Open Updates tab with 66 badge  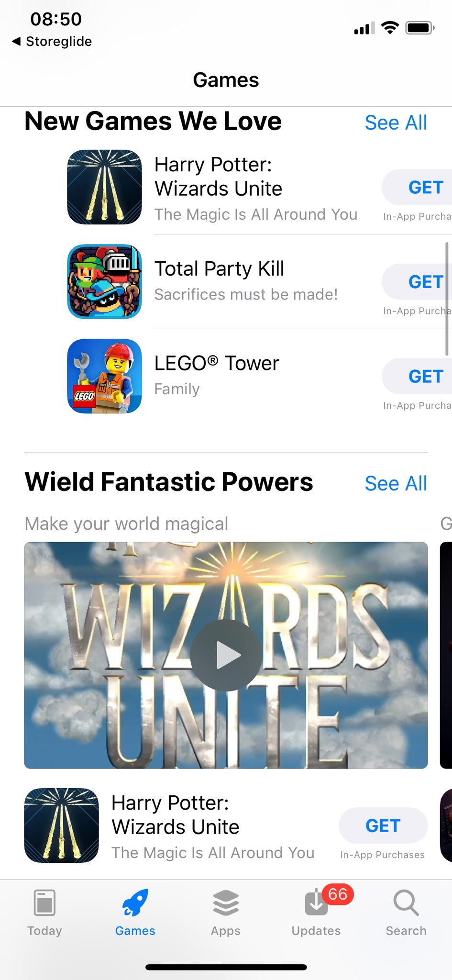[317, 912]
